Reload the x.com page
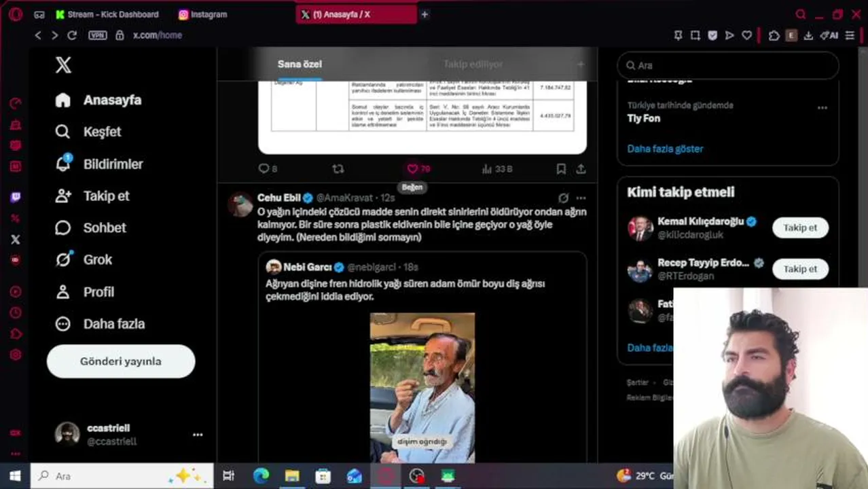 pos(72,35)
